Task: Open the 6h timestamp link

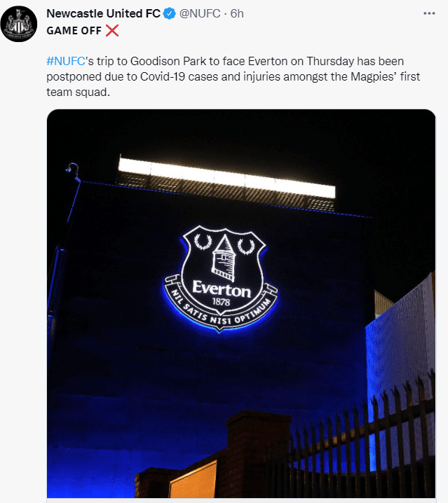Action: 238,14
